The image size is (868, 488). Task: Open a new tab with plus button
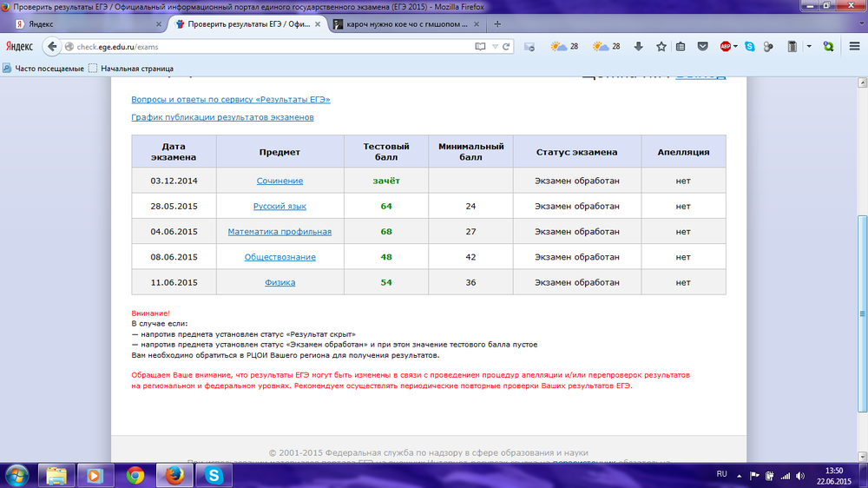[x=496, y=24]
